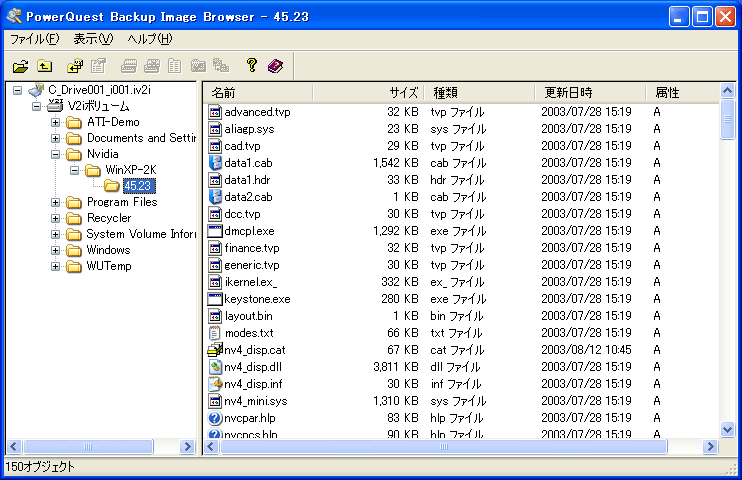Click the advanced.tvp file icon

click(x=215, y=112)
